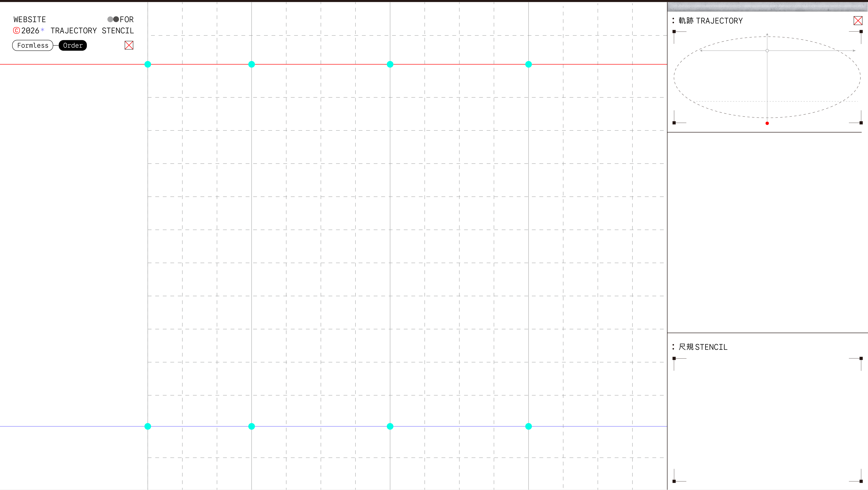Select the Order mode pill
This screenshot has height=490, width=868.
(x=73, y=45)
